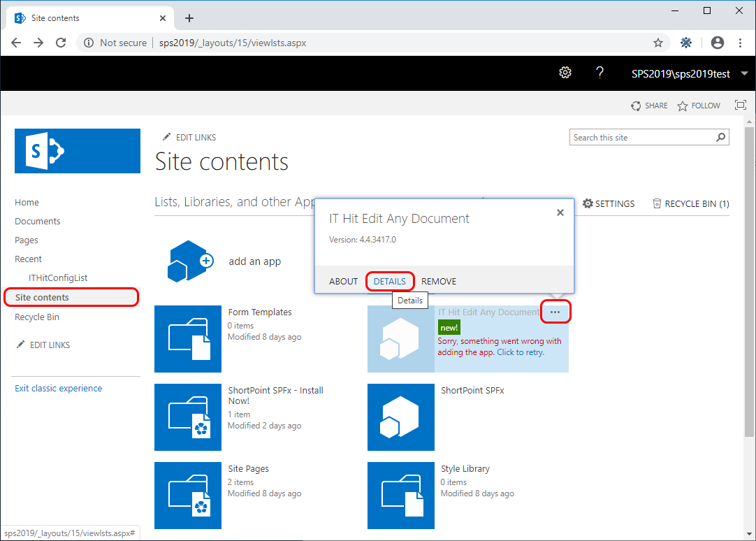Open the SharePoint settings gear menu
Viewport: 756px width, 541px height.
click(565, 73)
